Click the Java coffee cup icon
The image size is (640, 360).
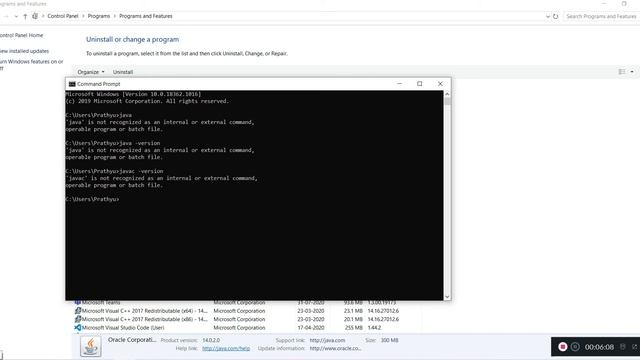(x=91, y=346)
